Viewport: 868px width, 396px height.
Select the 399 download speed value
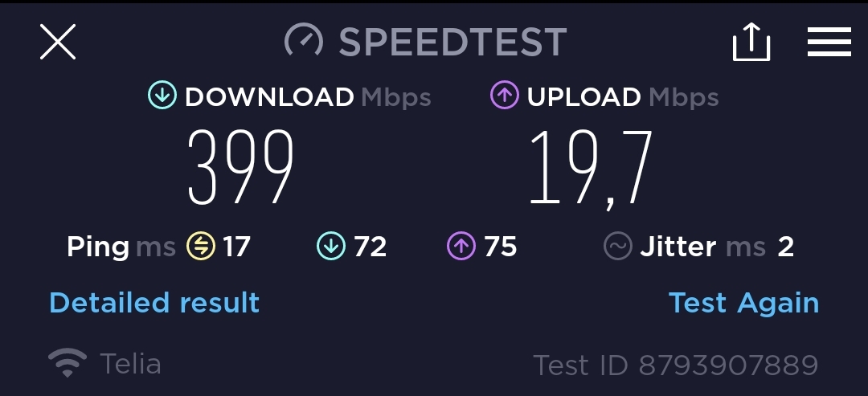240,168
